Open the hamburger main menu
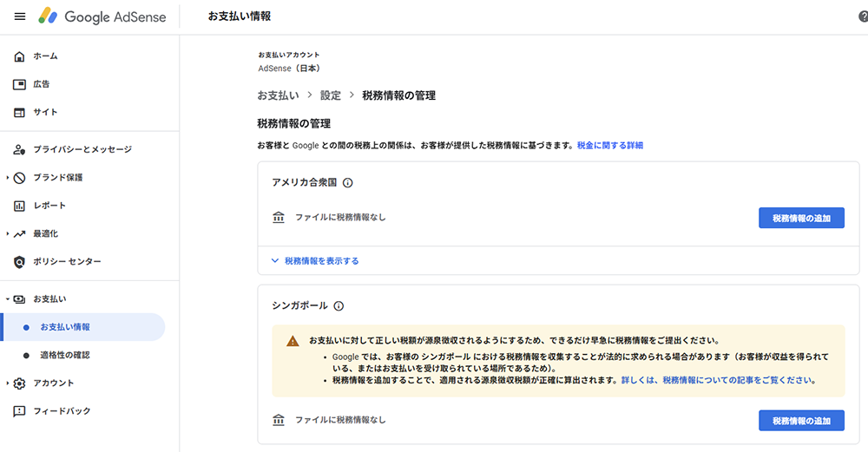Viewport: 868px width, 452px height. click(x=20, y=17)
